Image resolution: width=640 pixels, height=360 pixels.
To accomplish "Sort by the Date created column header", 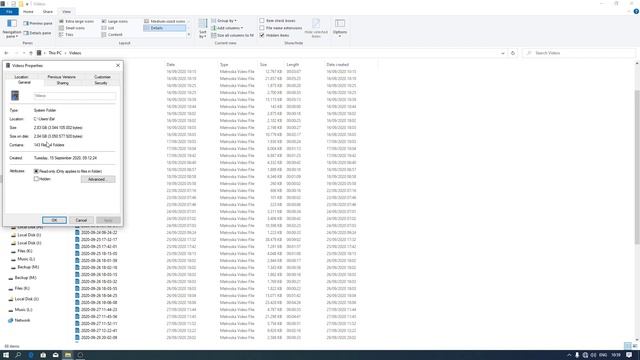I will (x=338, y=64).
